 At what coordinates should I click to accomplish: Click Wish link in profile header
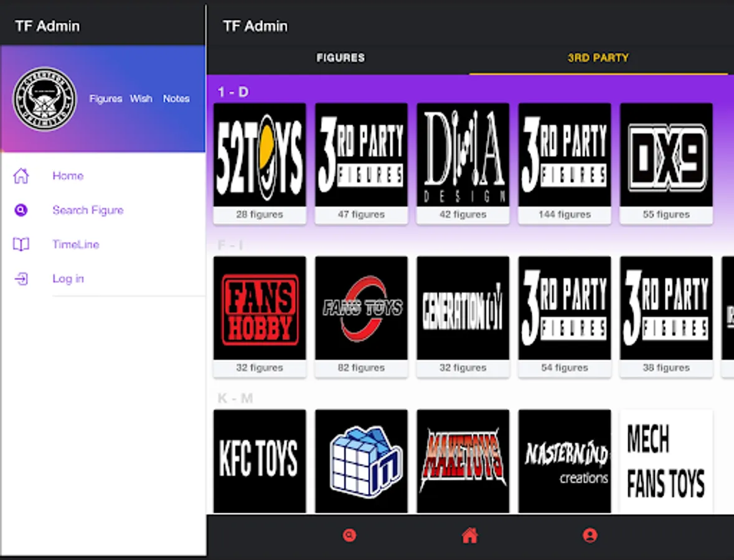tap(141, 99)
